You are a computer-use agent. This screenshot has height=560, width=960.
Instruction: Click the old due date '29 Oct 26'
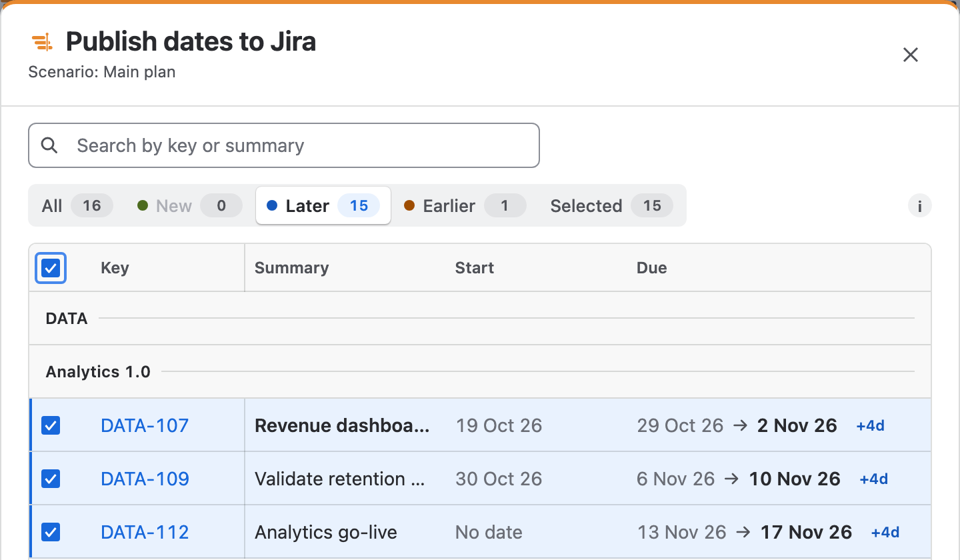(x=680, y=425)
